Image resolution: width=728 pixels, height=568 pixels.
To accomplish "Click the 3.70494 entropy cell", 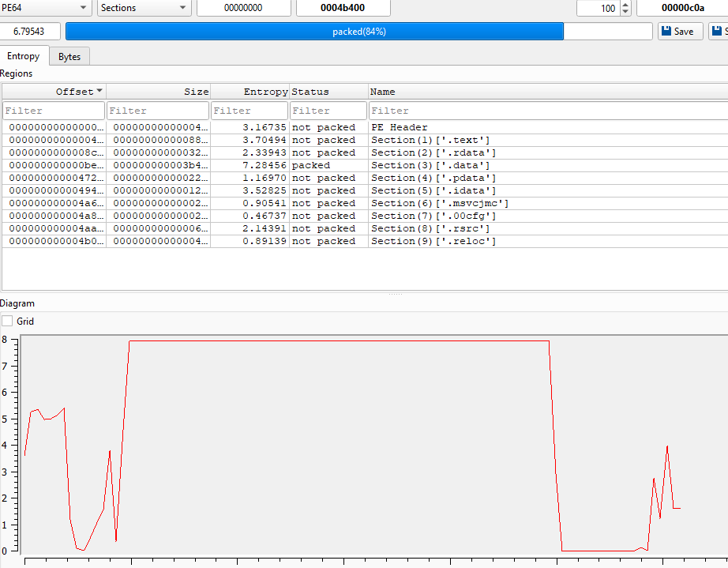I will coord(250,140).
